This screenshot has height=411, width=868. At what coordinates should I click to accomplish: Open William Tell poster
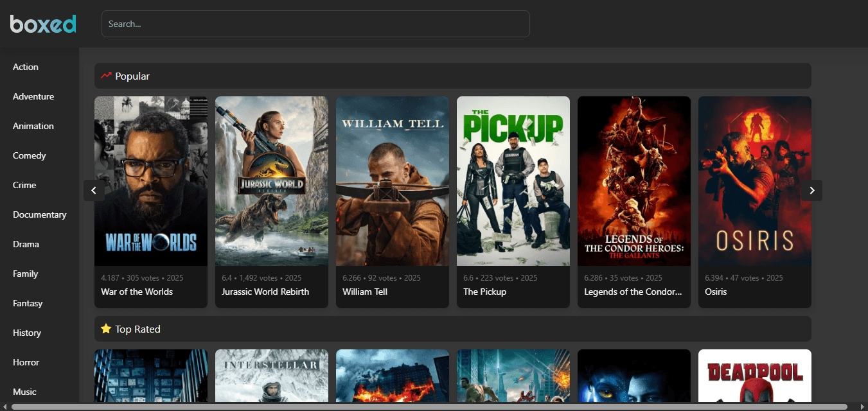pyautogui.click(x=393, y=181)
